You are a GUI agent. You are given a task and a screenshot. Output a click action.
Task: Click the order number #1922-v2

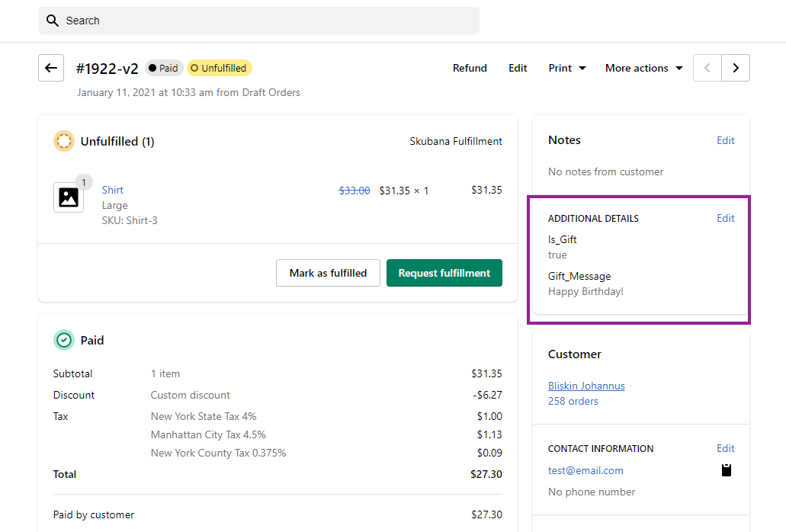[107, 69]
